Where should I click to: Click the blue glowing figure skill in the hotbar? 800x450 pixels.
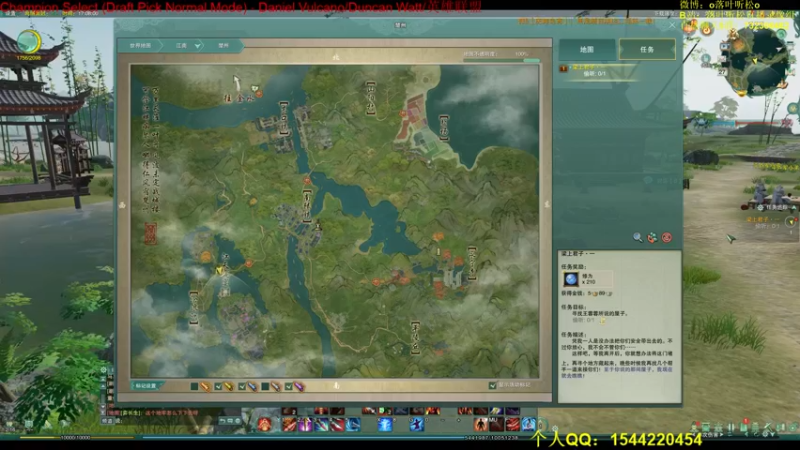[385, 424]
